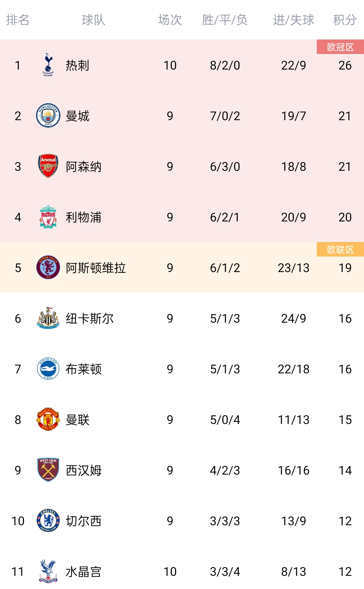Click the Newcastle United crest
Screen dimensions: 364x589
click(x=48, y=318)
